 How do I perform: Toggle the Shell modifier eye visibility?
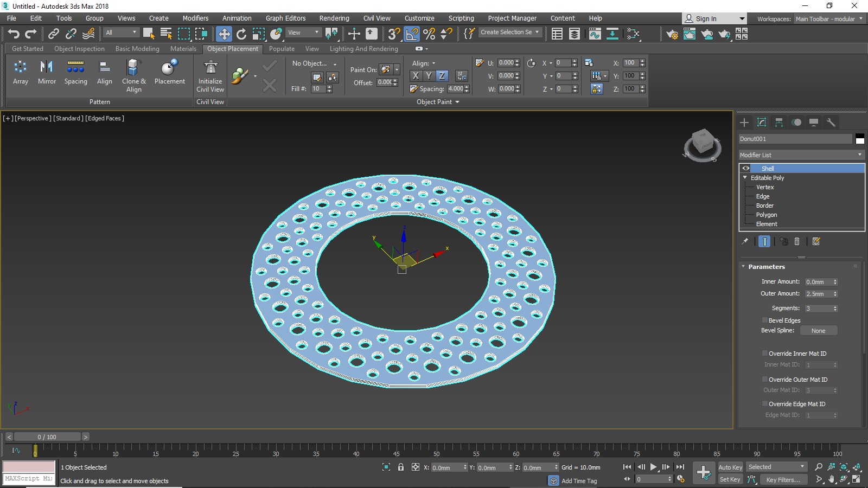tap(746, 169)
